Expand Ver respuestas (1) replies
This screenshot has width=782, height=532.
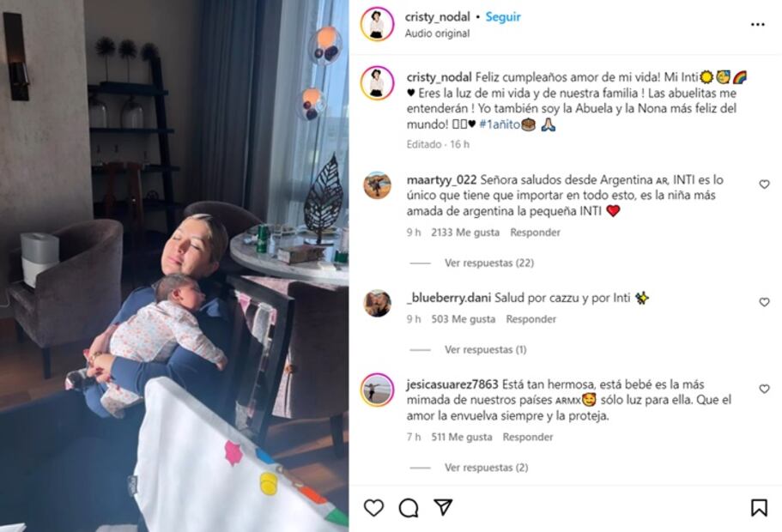click(485, 349)
